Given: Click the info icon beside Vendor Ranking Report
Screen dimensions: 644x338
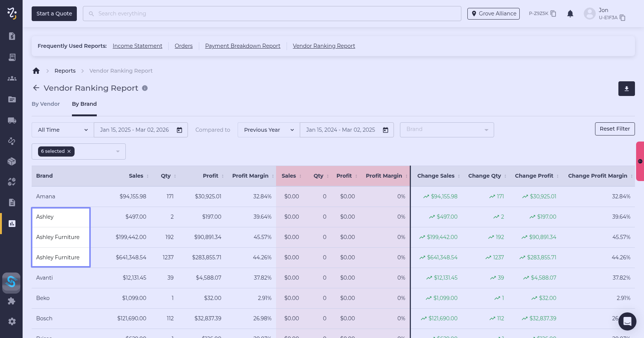Looking at the screenshot, I should [145, 88].
